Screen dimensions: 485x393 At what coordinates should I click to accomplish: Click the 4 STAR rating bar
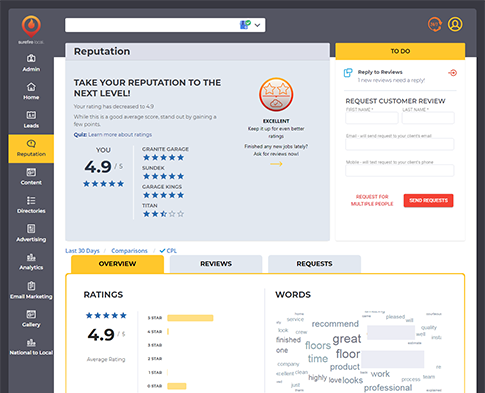point(168,332)
